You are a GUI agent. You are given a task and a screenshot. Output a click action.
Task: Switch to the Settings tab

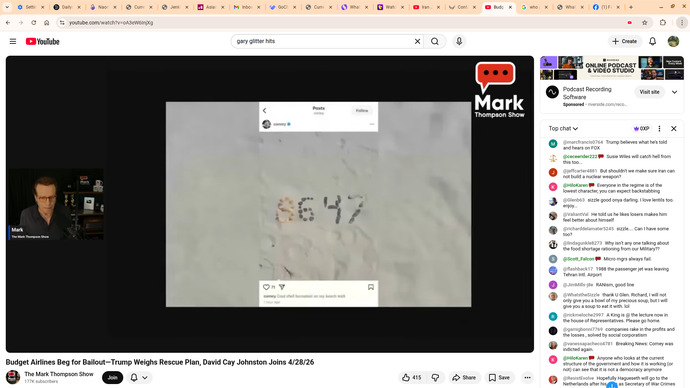pyautogui.click(x=30, y=7)
